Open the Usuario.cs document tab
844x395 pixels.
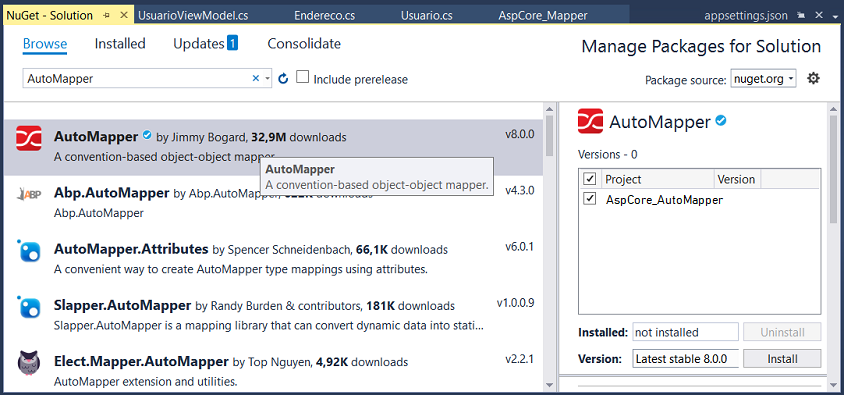point(426,16)
